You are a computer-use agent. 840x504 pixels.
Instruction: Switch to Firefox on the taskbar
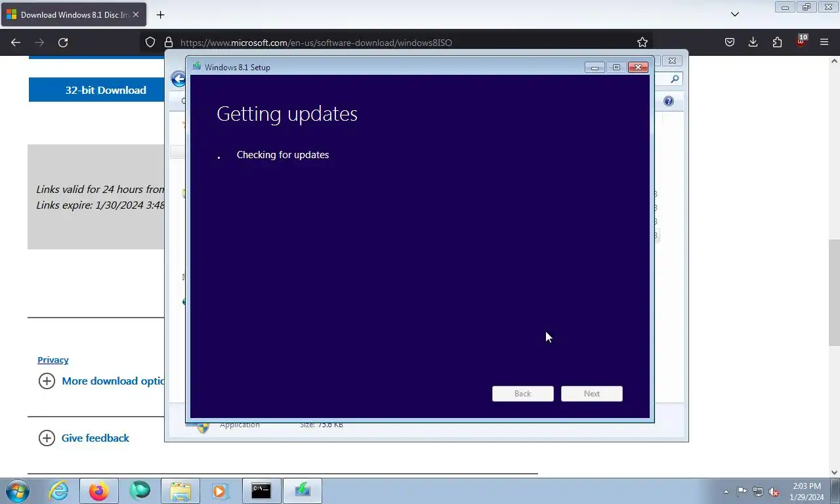point(99,490)
